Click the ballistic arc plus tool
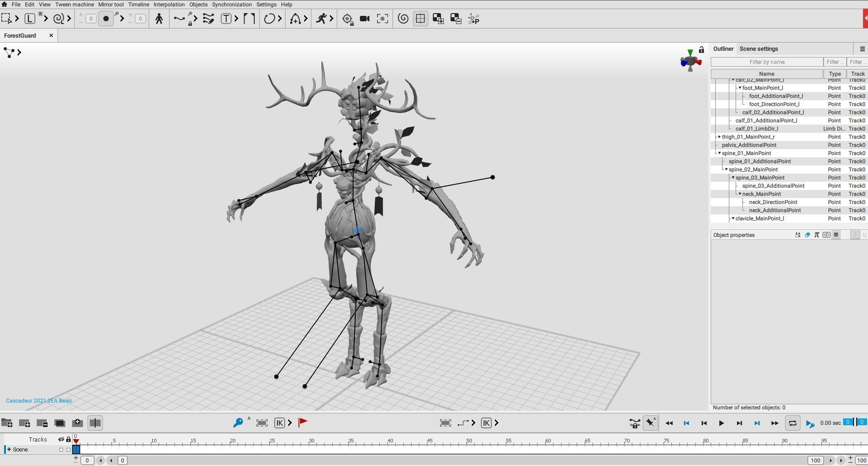The width and height of the screenshot is (868, 466). (295, 19)
